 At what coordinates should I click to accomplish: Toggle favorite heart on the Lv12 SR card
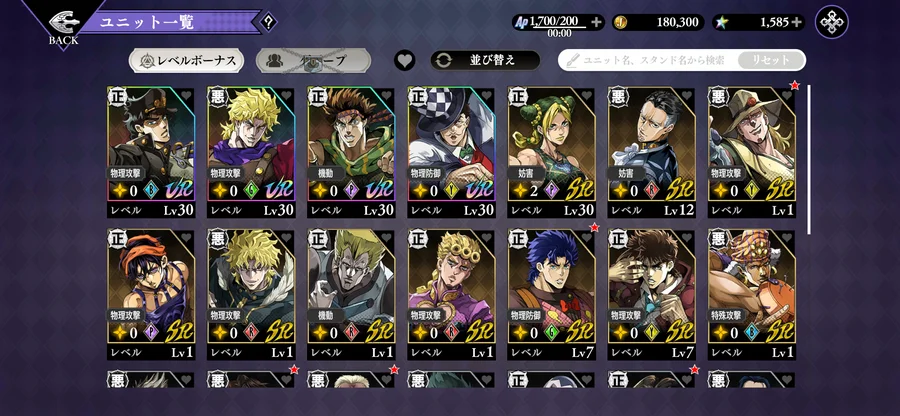(x=686, y=96)
